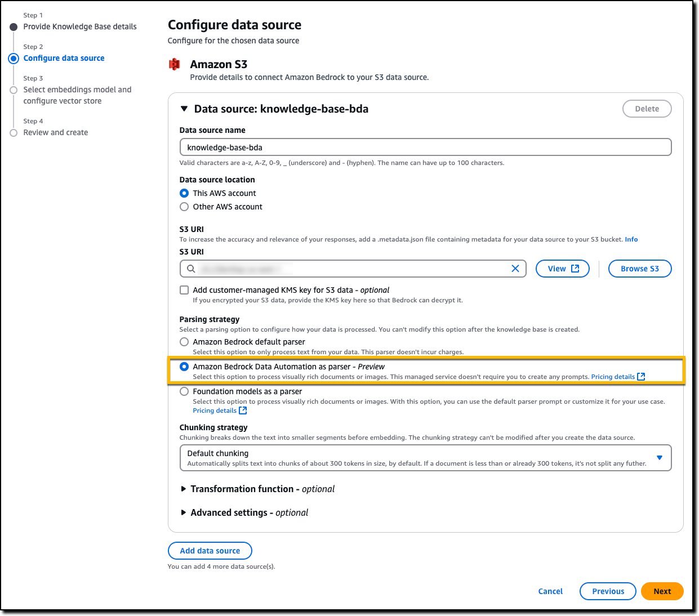Select Foundation models as a parser
Image resolution: width=699 pixels, height=616 pixels.
[x=184, y=391]
